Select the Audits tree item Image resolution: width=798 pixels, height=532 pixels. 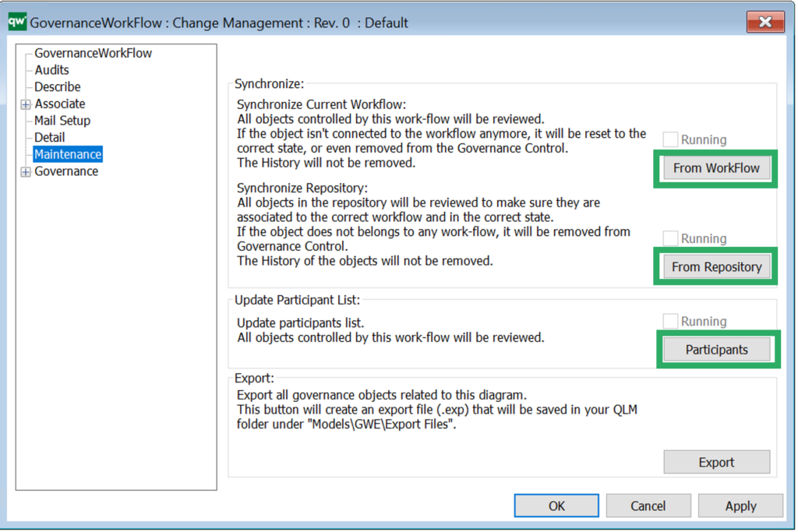[51, 69]
